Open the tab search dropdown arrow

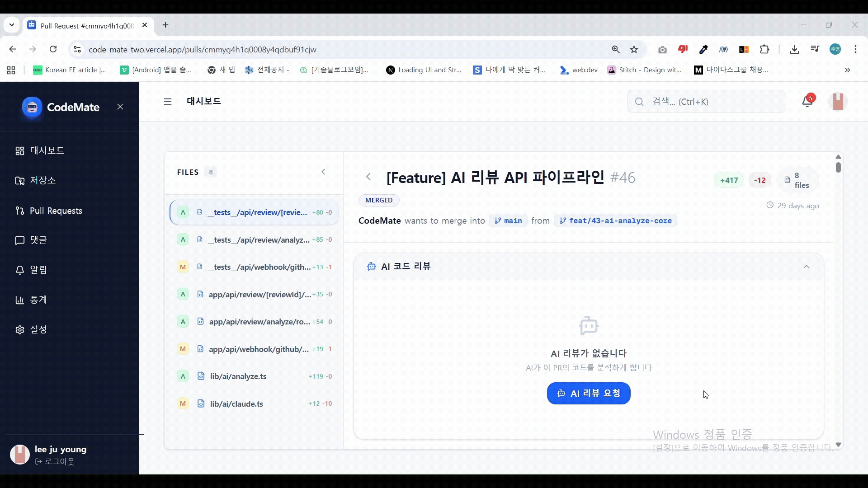pyautogui.click(x=12, y=25)
